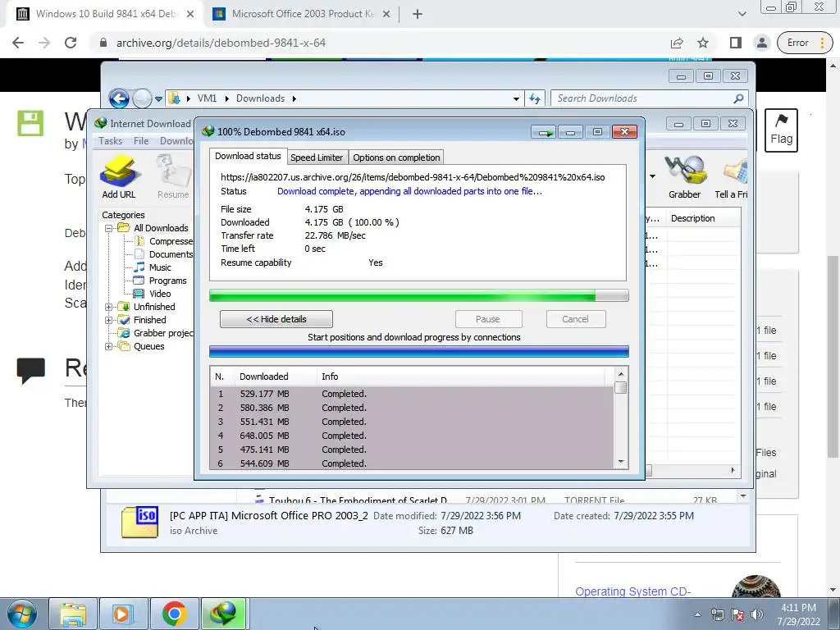This screenshot has width=840, height=630.
Task: Open Chrome tab search dropdown
Action: (x=742, y=14)
